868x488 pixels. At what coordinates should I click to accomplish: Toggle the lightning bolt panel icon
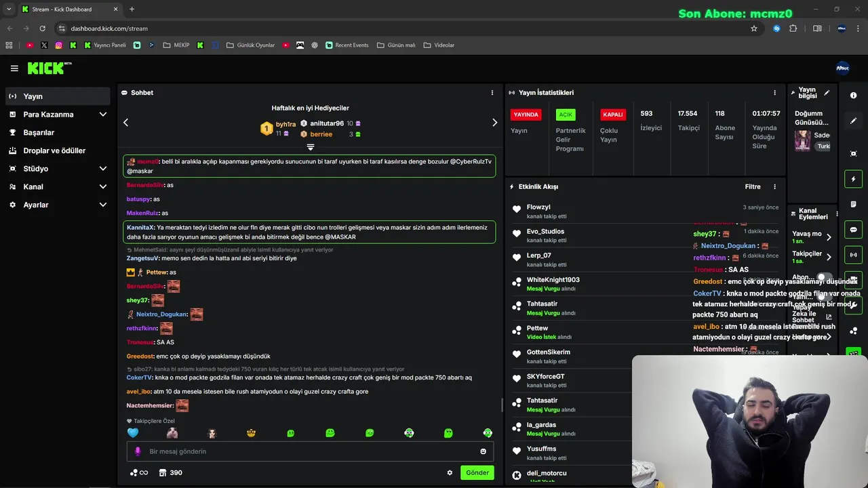tap(853, 179)
